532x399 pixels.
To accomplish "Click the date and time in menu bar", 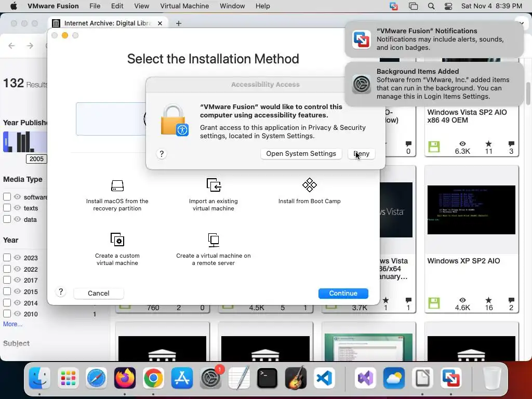I will tap(491, 6).
